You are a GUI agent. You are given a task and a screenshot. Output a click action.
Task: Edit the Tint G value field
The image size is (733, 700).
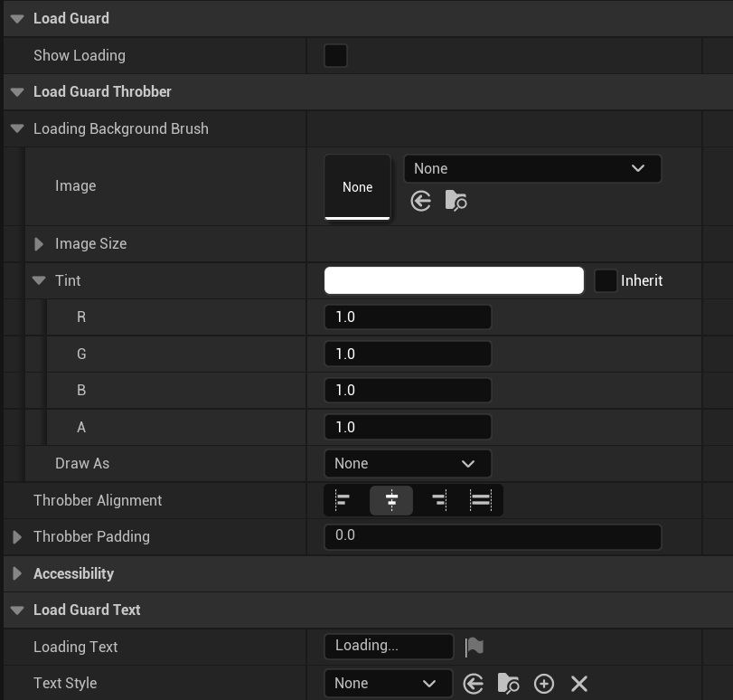click(x=408, y=354)
